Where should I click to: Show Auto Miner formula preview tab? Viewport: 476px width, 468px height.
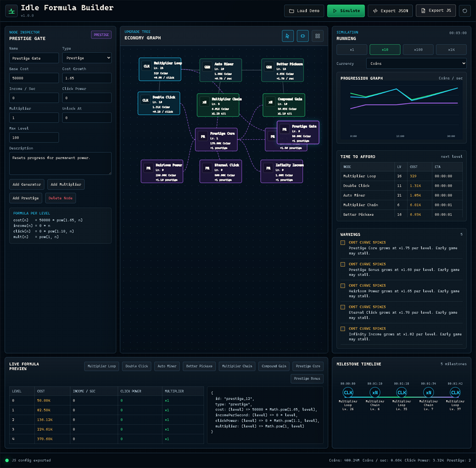(x=167, y=366)
